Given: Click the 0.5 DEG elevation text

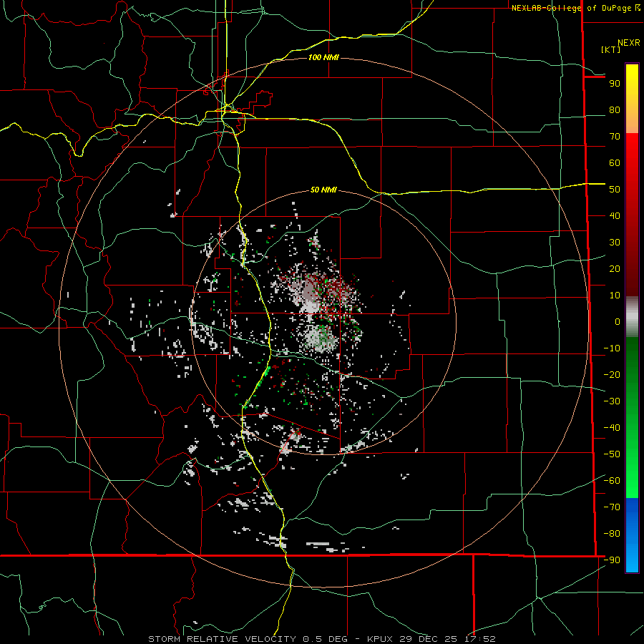Looking at the screenshot, I should pyautogui.click(x=325, y=639).
